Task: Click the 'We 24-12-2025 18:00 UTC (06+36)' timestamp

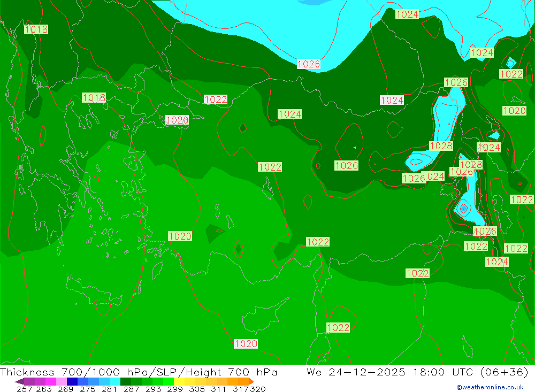Action: [418, 372]
